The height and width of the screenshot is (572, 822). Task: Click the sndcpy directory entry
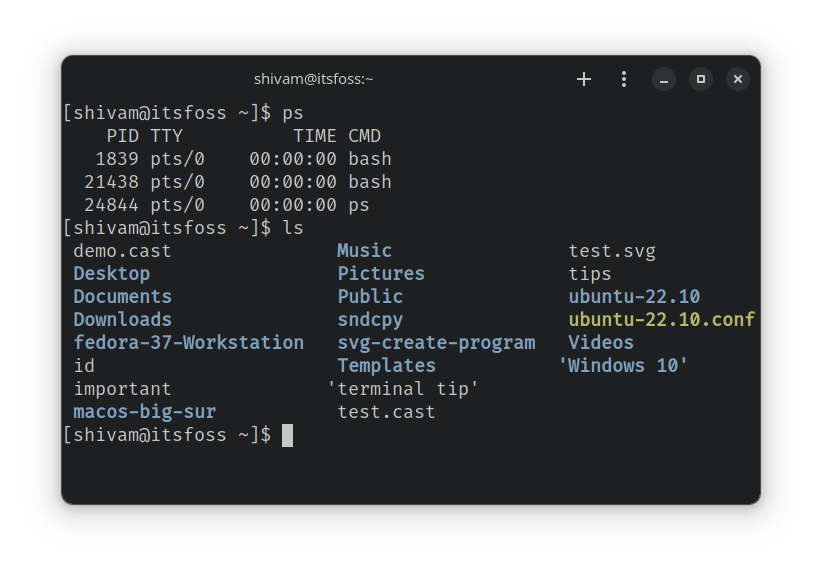[x=370, y=320]
